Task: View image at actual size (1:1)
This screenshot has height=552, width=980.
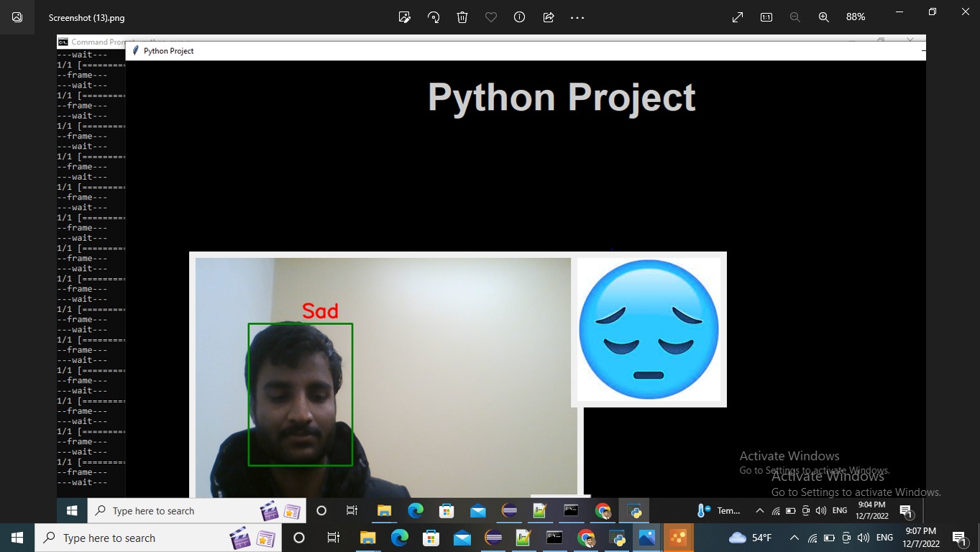Action: click(x=766, y=17)
